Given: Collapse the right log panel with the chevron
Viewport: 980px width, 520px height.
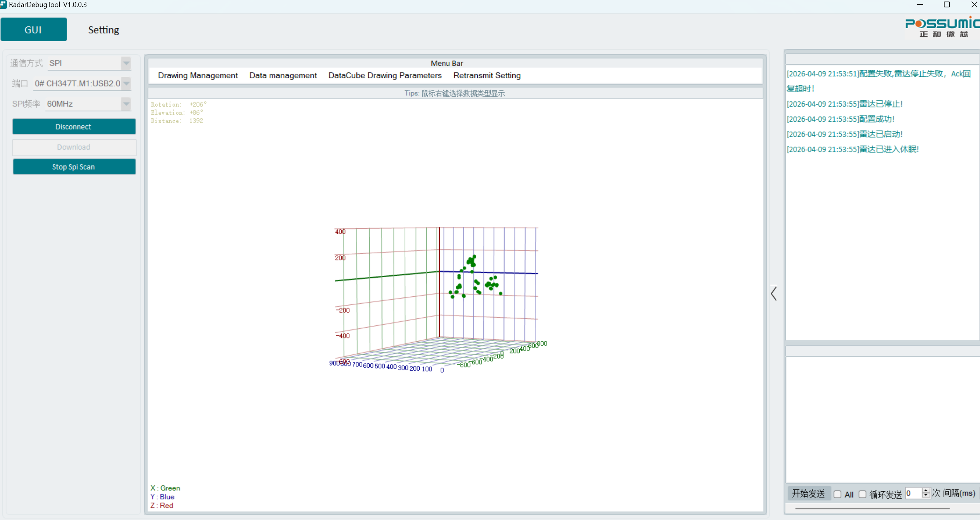Looking at the screenshot, I should click(774, 294).
